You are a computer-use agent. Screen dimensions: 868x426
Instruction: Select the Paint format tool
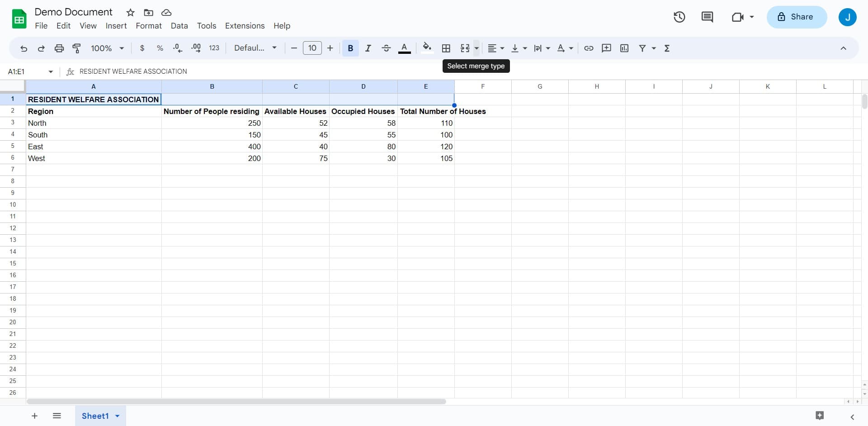[x=76, y=48]
